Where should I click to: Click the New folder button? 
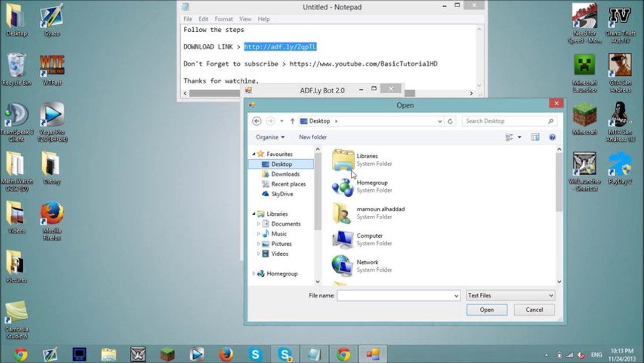click(313, 137)
